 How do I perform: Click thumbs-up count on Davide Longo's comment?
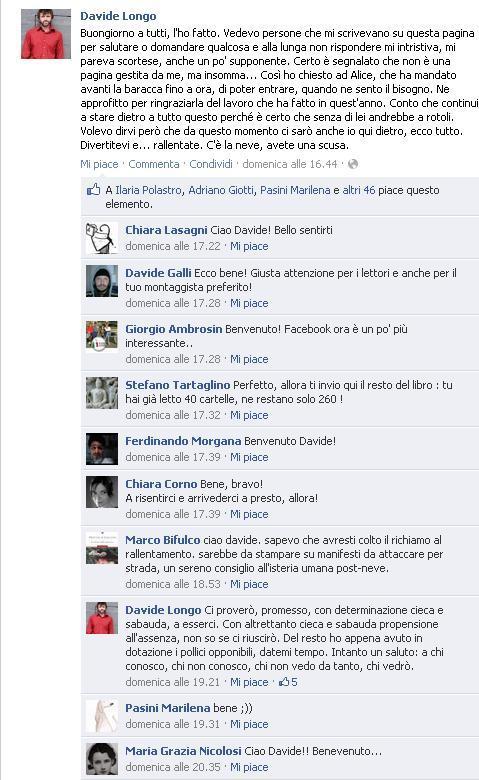(x=288, y=682)
